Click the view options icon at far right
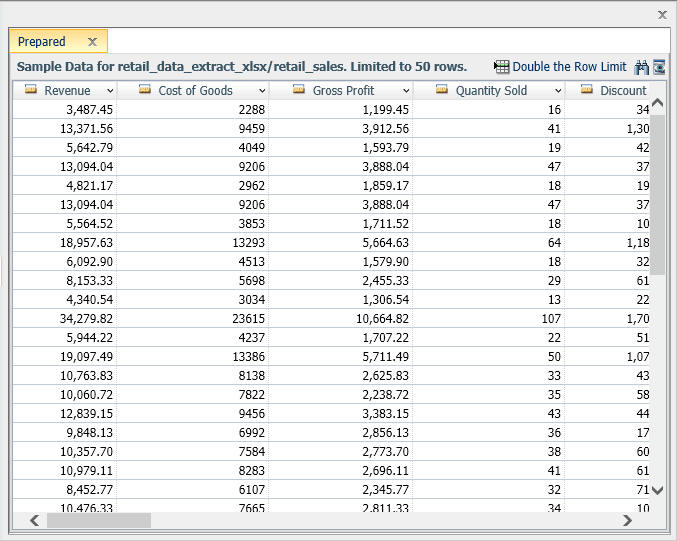This screenshot has height=541, width=677. click(x=659, y=67)
